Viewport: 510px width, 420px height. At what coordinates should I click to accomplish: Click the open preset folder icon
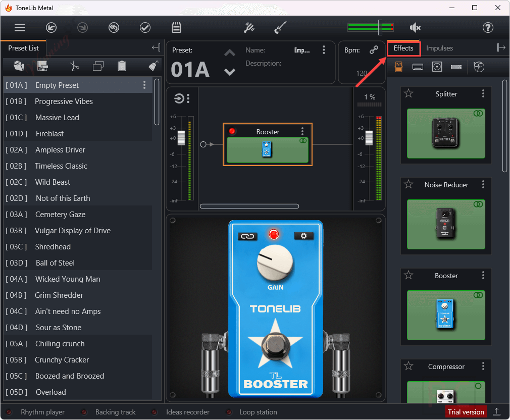[x=19, y=66]
